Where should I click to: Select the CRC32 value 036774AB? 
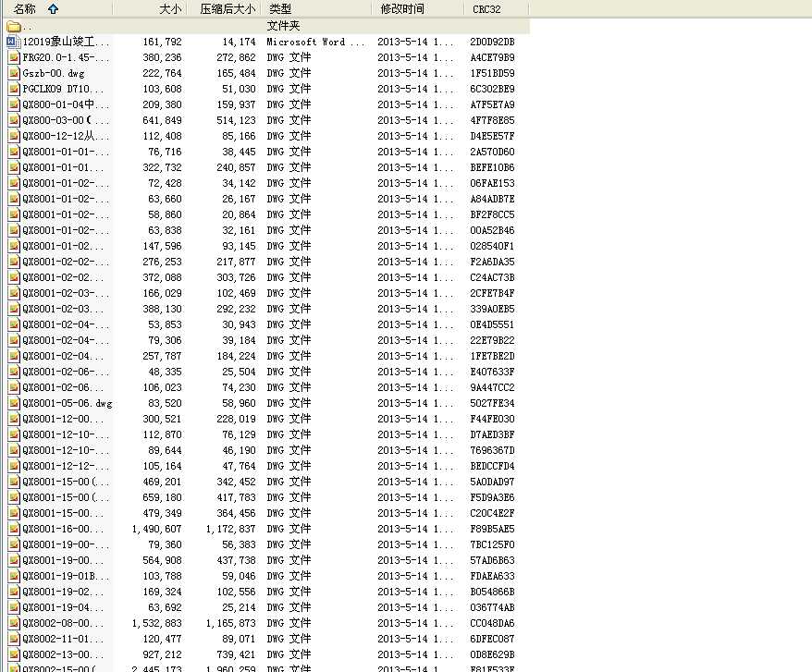492,606
